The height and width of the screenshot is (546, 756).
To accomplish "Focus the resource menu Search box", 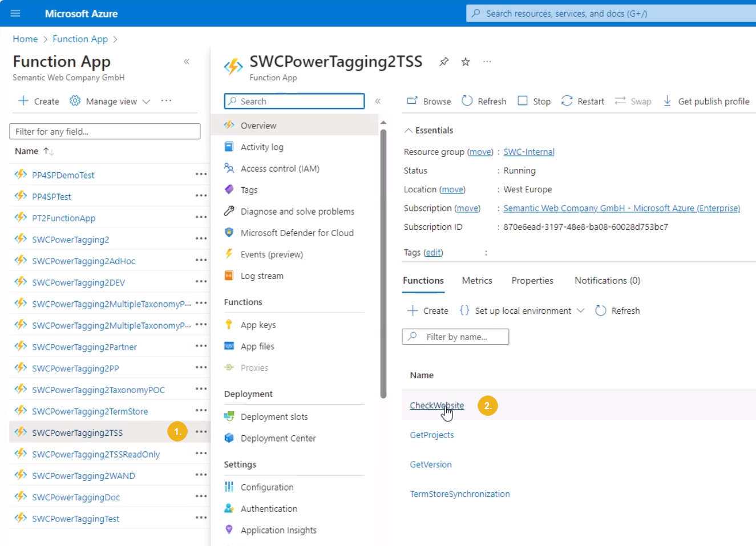I will 294,101.
